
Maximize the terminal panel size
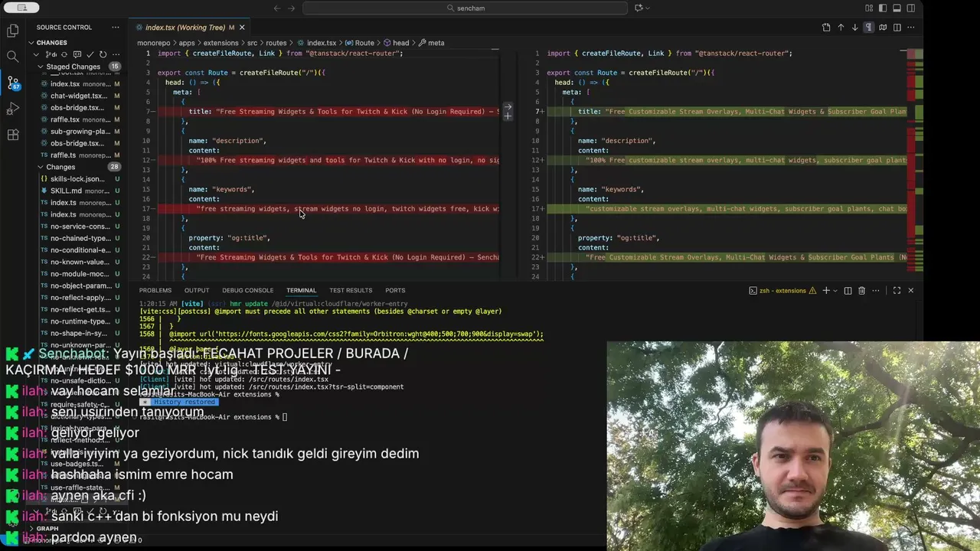pos(897,291)
